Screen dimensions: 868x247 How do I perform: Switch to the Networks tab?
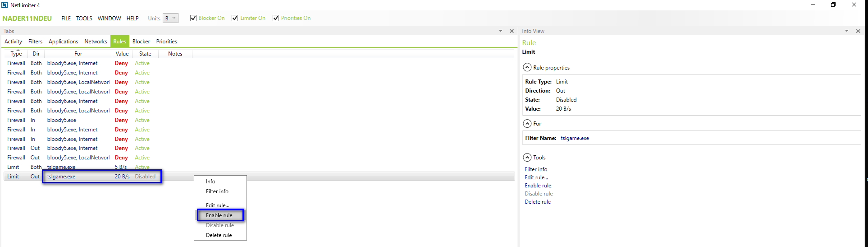(x=96, y=42)
